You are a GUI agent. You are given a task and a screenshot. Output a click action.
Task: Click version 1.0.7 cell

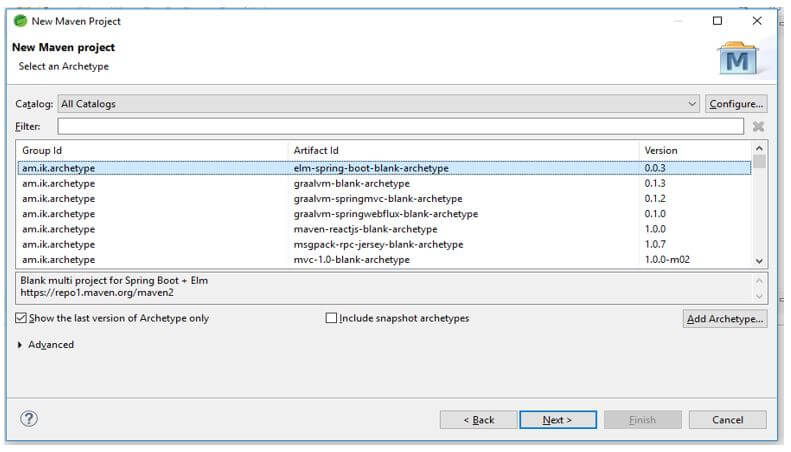655,244
